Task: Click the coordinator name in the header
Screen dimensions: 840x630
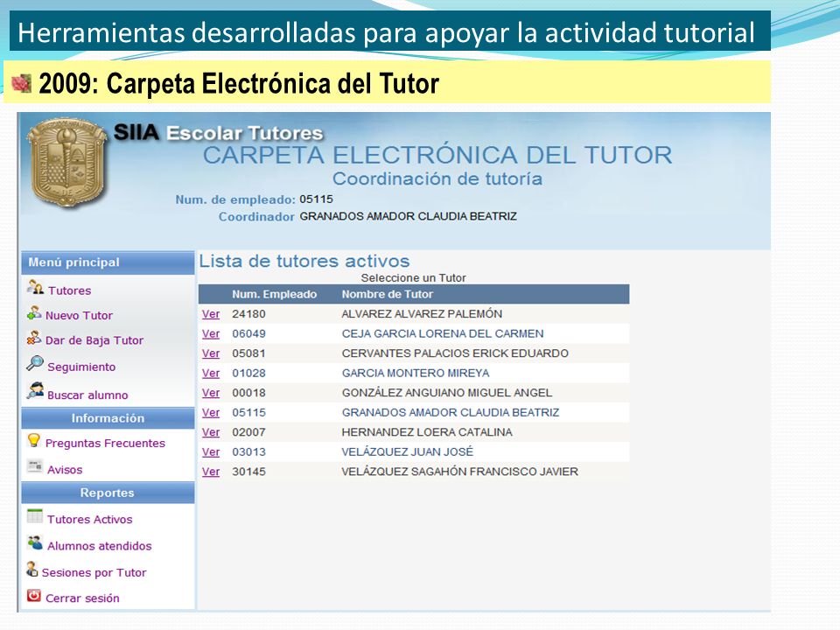Action: point(409,216)
